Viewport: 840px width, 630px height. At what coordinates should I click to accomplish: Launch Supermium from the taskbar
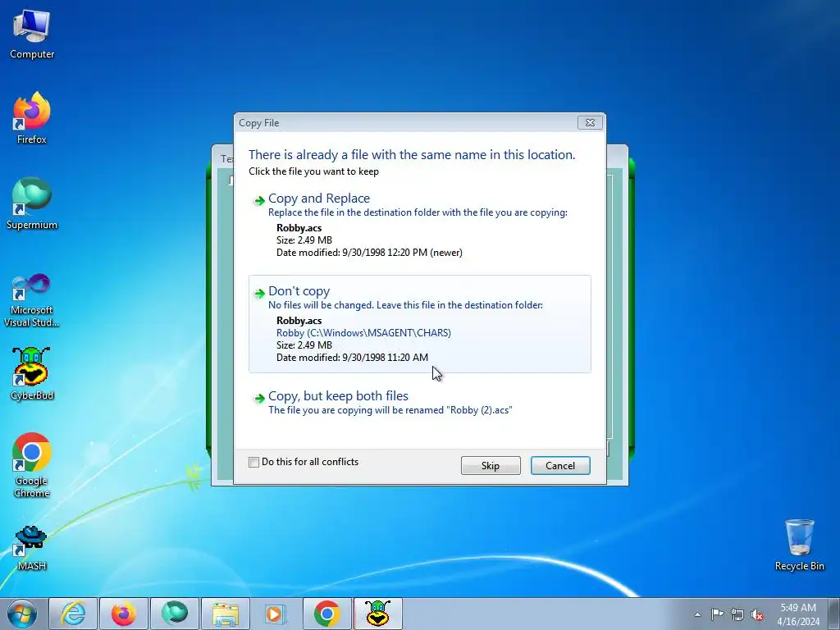(x=175, y=614)
